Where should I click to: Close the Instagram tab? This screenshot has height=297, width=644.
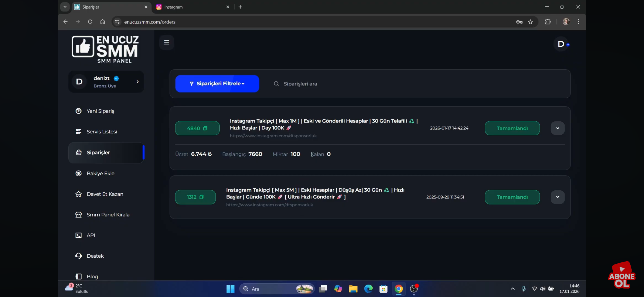tap(228, 7)
